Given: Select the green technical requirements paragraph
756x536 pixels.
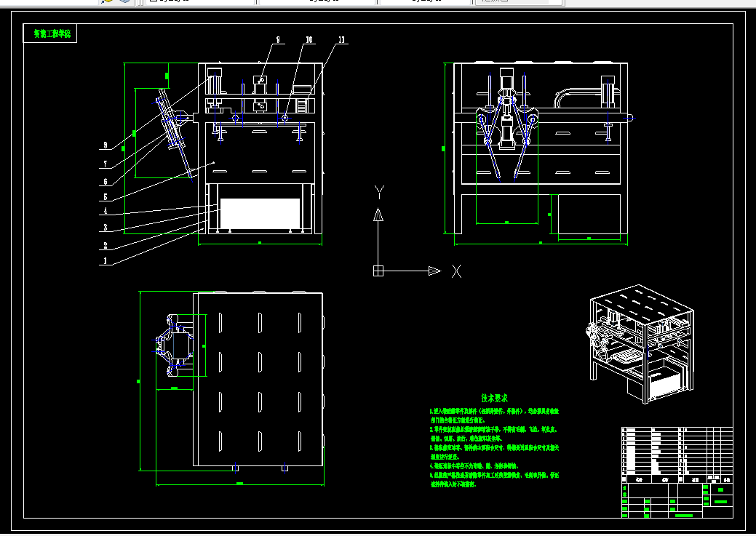Looking at the screenshot, I should coord(494,448).
